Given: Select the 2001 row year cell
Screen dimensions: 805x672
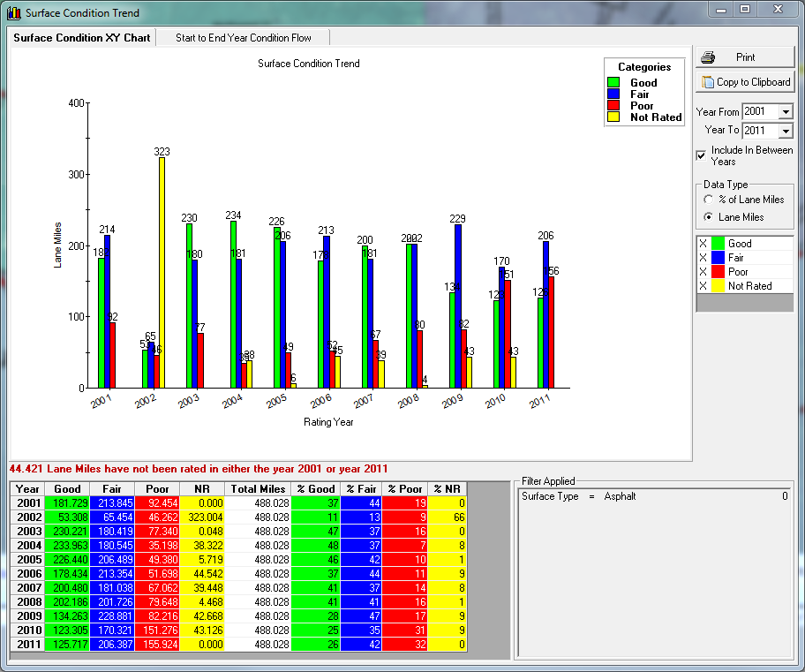Looking at the screenshot, I should coord(27,503).
